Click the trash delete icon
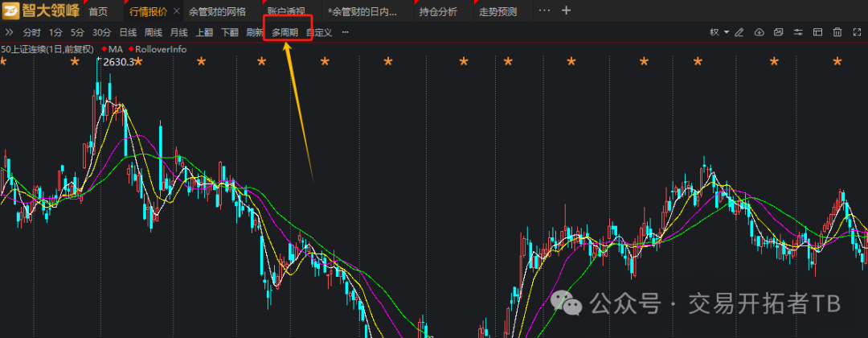Viewport: 868px width, 338px height. [837, 33]
